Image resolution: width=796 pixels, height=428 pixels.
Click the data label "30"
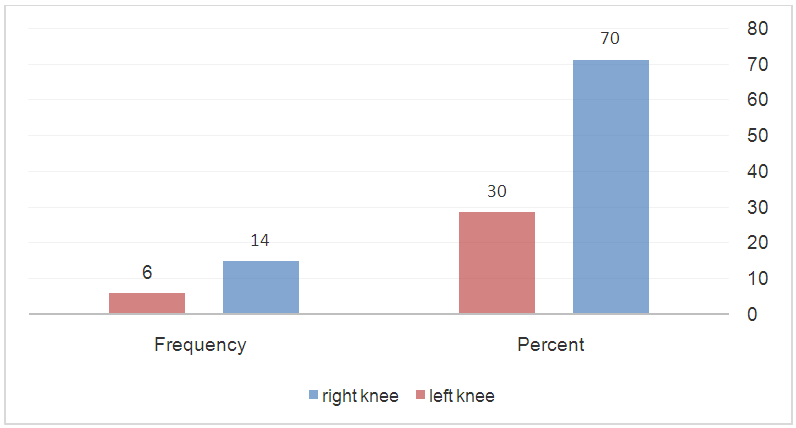497,191
